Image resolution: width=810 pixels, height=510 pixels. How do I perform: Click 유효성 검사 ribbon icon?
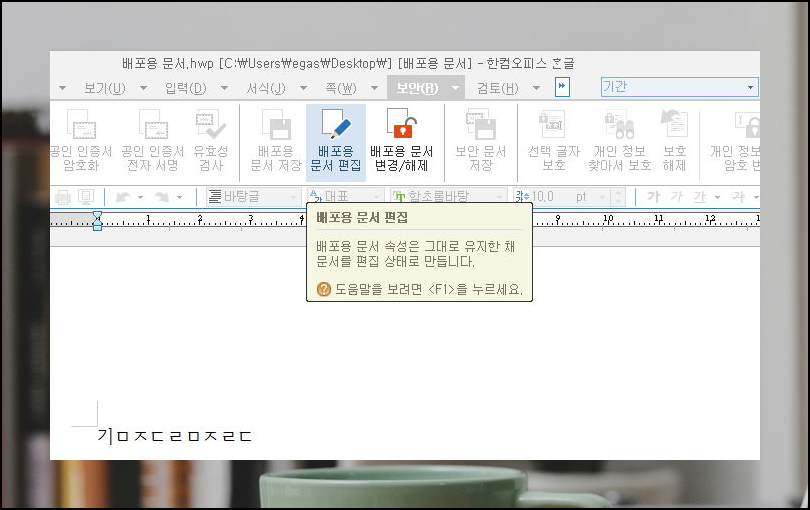coord(211,124)
